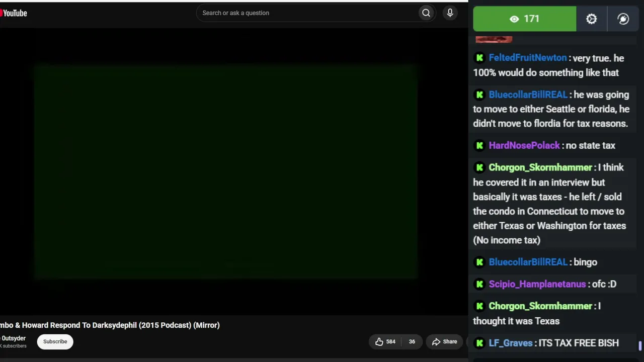Image resolution: width=644 pixels, height=362 pixels.
Task: Click the dislike count 36
Action: tap(412, 342)
